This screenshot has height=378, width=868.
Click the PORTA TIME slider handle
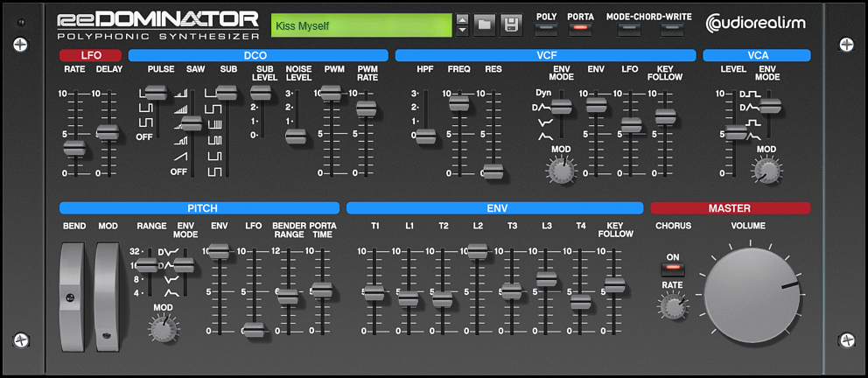pyautogui.click(x=321, y=290)
